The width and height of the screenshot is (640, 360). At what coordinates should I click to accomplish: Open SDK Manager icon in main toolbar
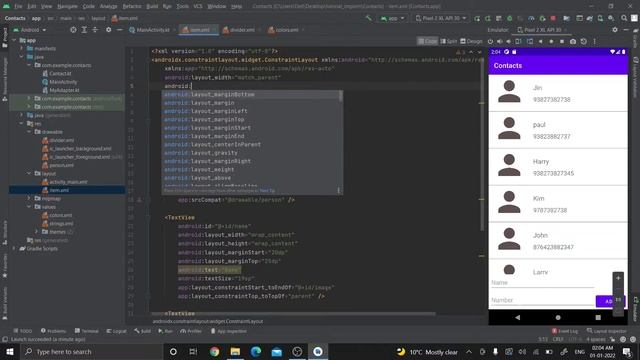point(611,18)
